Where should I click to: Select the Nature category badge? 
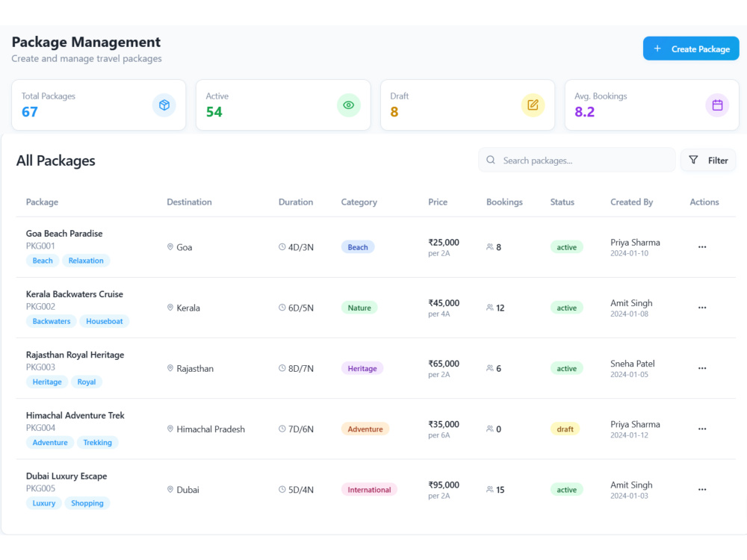(359, 308)
